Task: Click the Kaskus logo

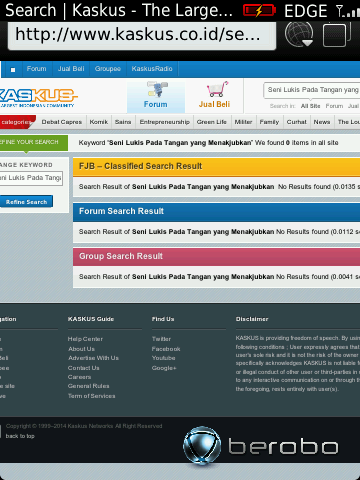Action: [37, 97]
